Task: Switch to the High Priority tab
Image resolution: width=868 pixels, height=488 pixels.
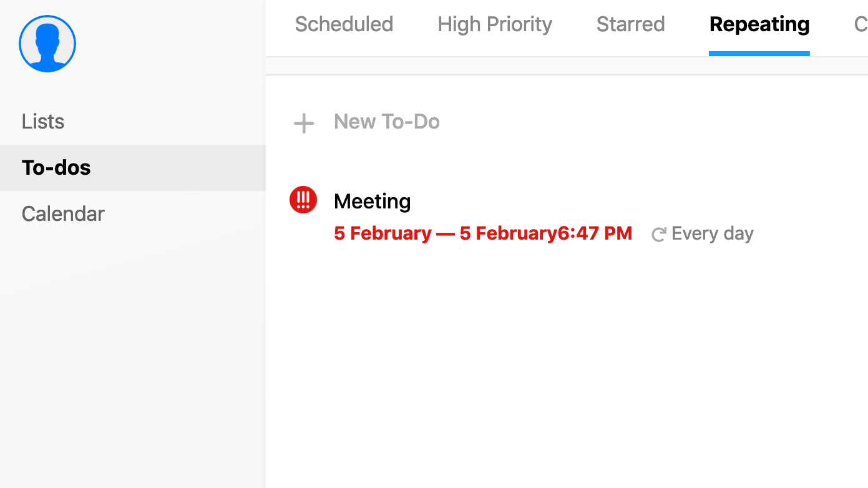Action: [x=495, y=24]
